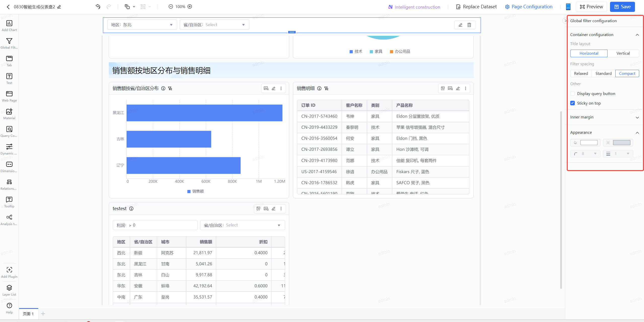Click the Preview button
The height and width of the screenshot is (322, 644).
tap(591, 7)
